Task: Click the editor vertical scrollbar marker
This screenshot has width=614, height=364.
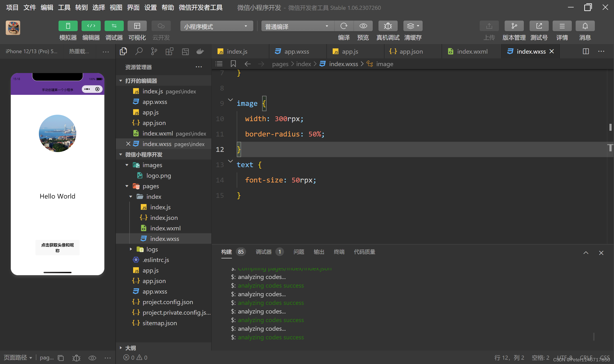Action: point(610,127)
